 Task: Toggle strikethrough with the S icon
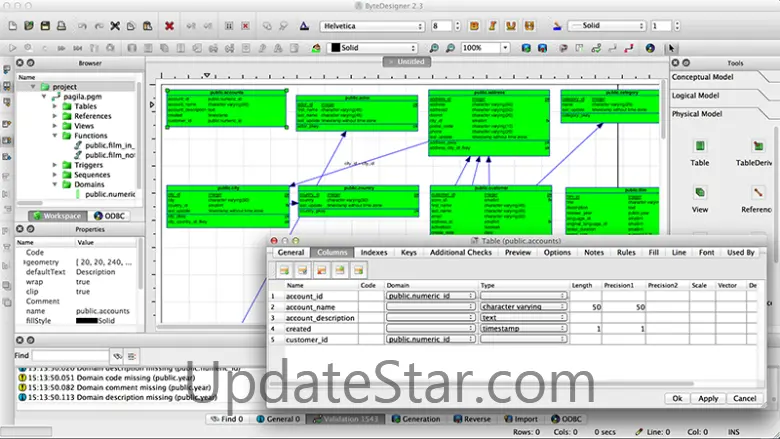pos(529,26)
